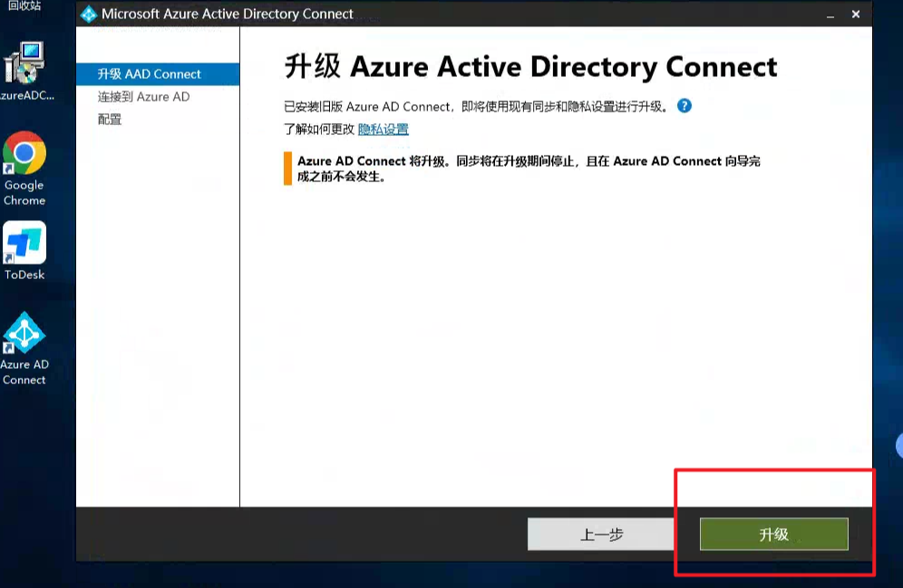This screenshot has height=588, width=903.
Task: Select the ToDesk desktop shortcut
Action: tap(24, 244)
